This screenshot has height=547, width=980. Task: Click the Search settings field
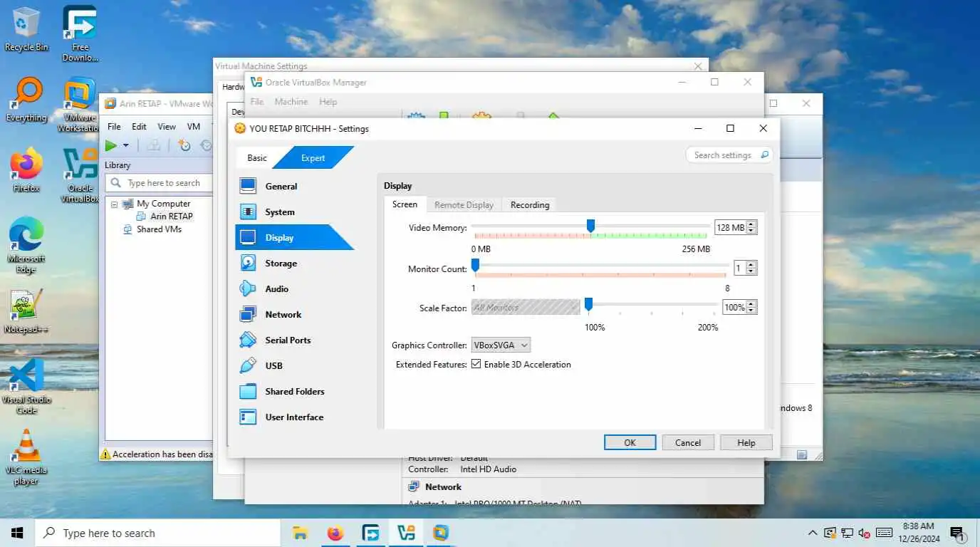[x=729, y=155]
